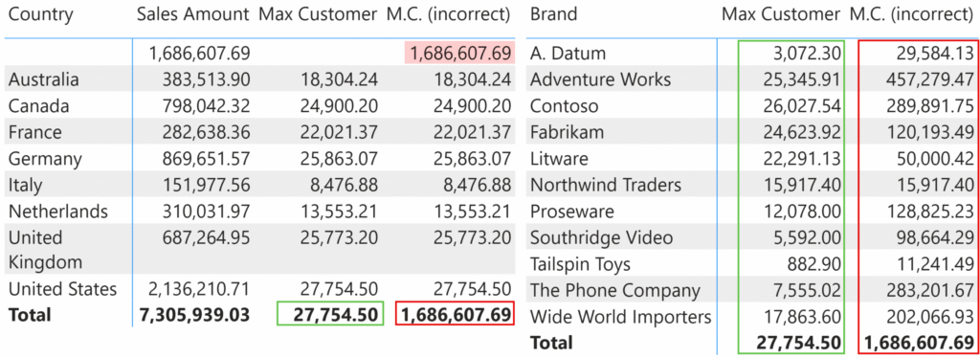The width and height of the screenshot is (980, 358).
Task: Click the Wide World Importers label
Action: 620,317
